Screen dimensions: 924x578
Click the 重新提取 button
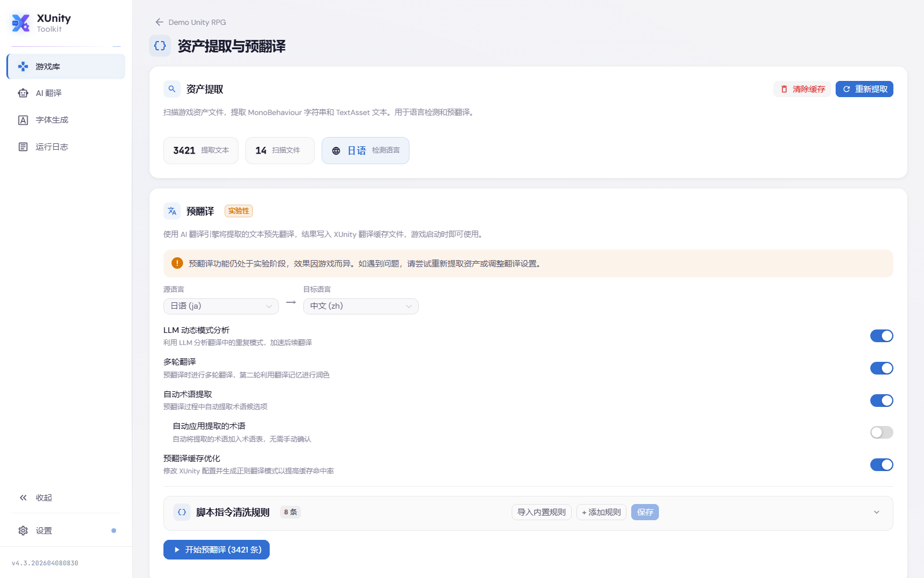point(865,89)
